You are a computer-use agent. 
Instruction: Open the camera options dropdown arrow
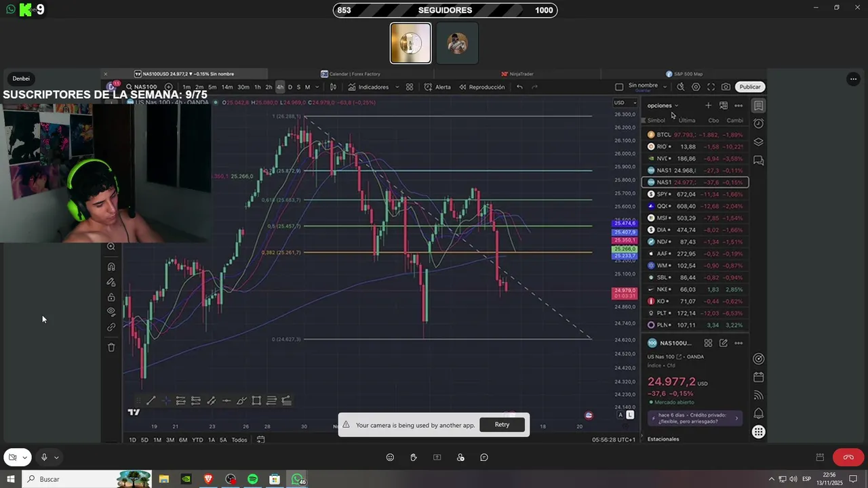click(25, 457)
